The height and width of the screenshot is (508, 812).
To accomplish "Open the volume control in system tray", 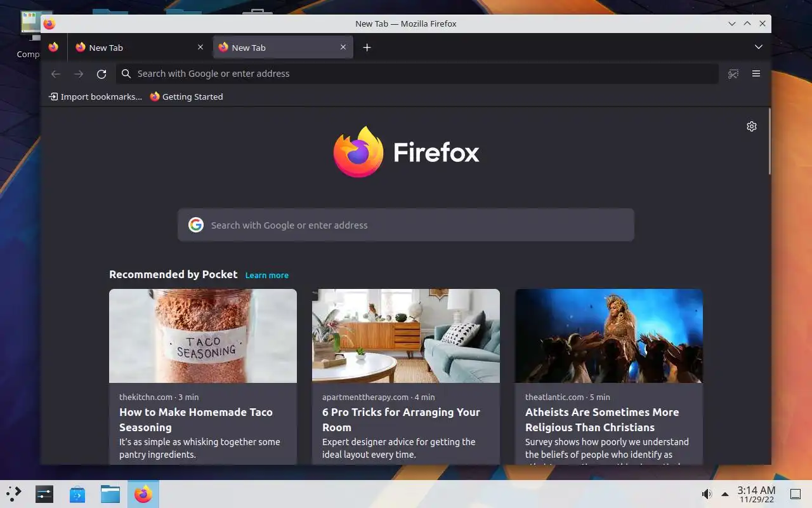I will coord(707,494).
